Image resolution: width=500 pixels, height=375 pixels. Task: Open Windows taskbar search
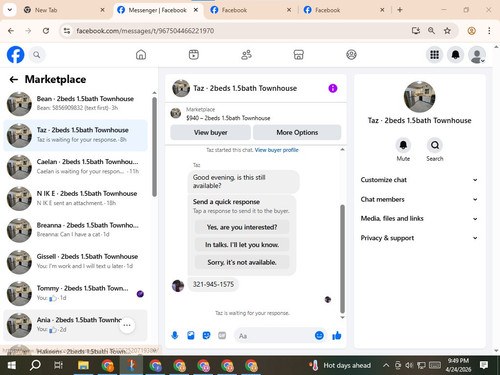click(35, 366)
